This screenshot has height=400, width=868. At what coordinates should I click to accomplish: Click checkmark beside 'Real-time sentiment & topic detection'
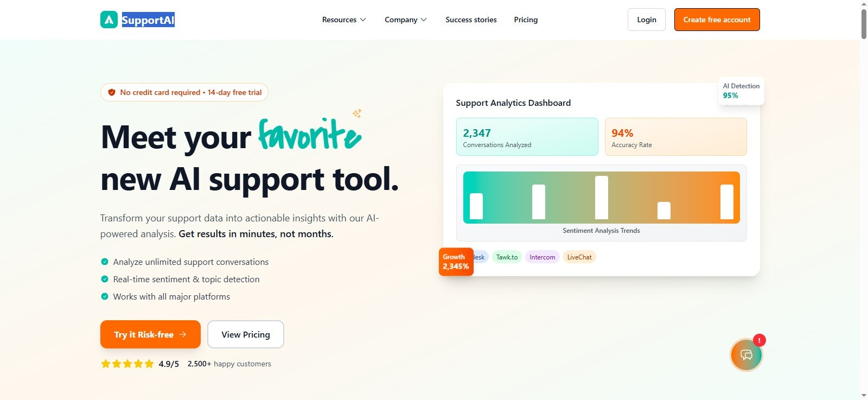(x=105, y=279)
